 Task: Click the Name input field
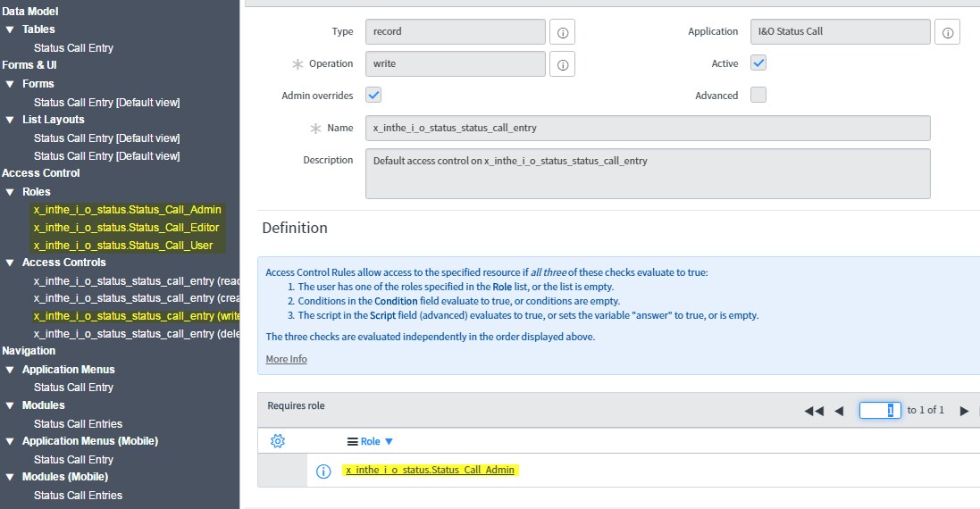click(648, 128)
